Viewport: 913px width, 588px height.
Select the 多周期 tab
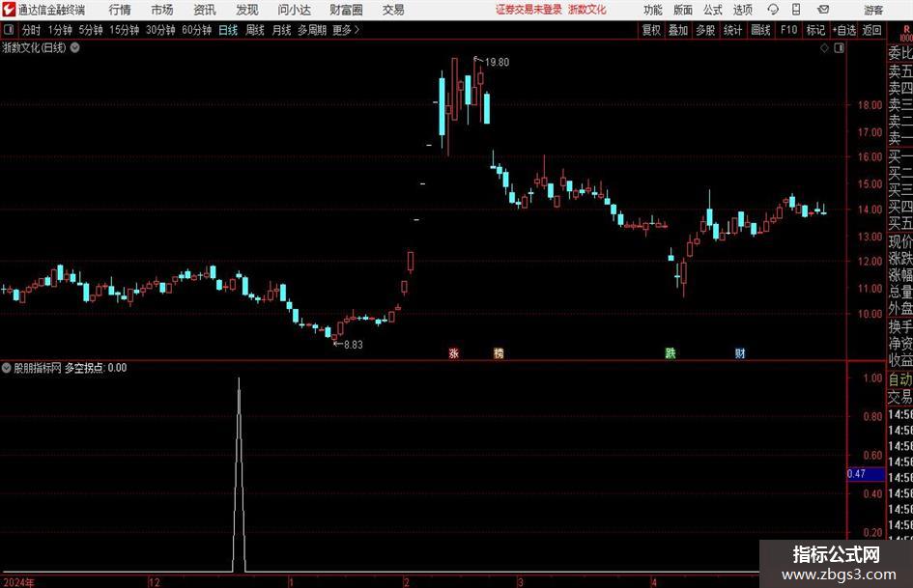312,30
